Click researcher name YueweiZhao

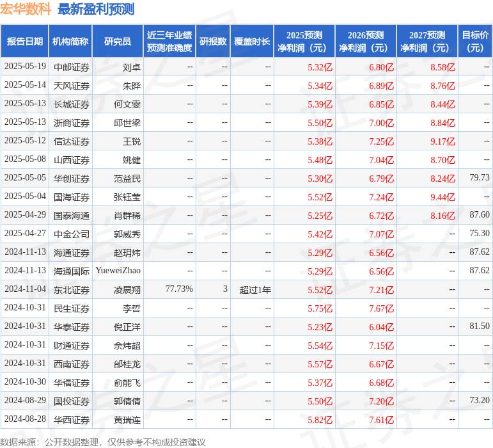click(118, 271)
